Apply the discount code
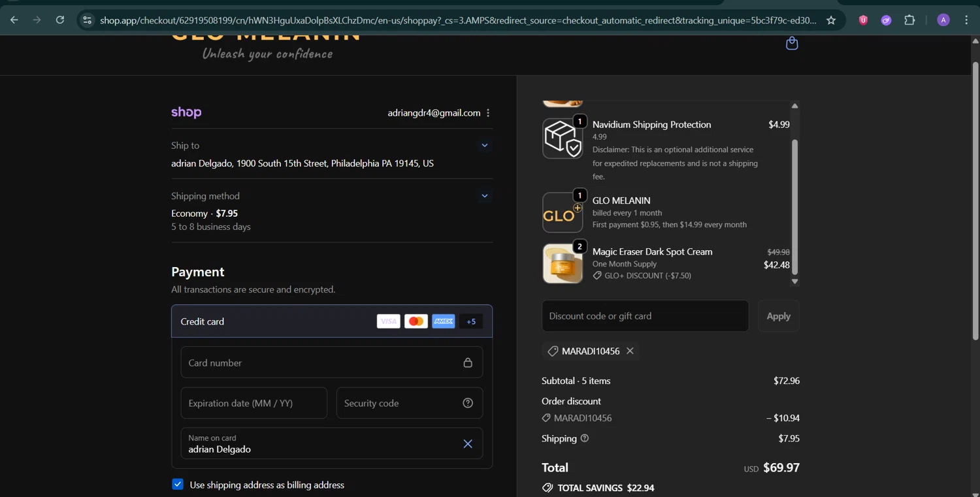The height and width of the screenshot is (497, 980). coord(779,316)
